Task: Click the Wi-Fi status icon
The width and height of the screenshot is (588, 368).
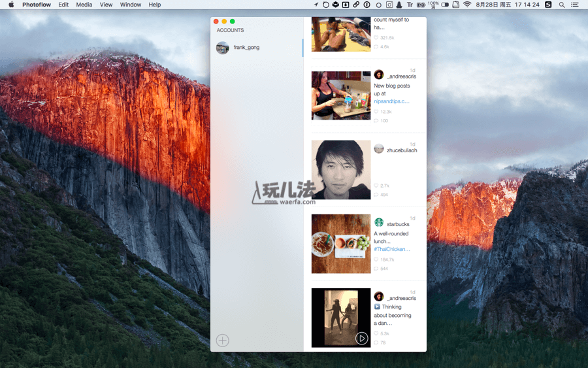Action: click(x=467, y=5)
